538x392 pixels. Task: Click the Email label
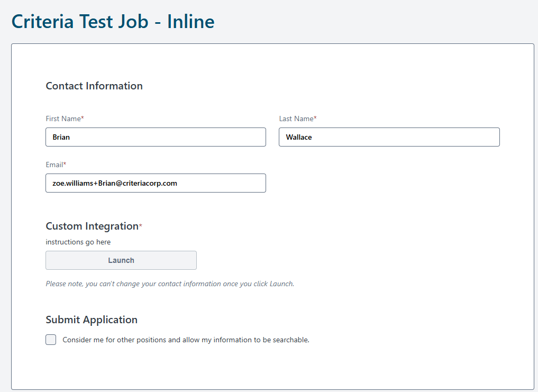point(56,165)
